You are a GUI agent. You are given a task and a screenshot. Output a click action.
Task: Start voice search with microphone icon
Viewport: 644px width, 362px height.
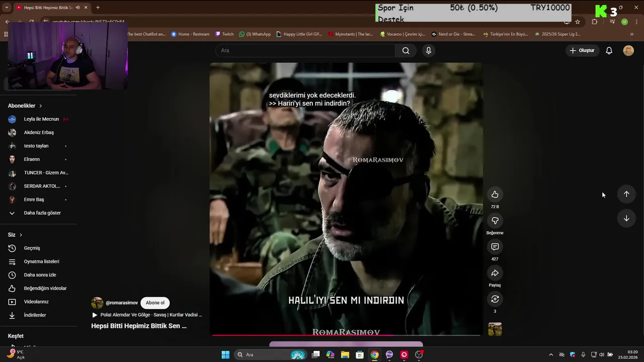429,50
